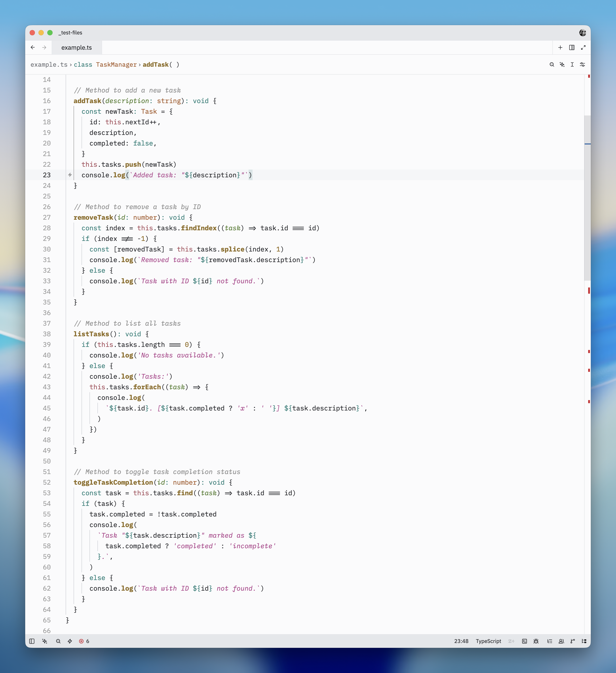Open selection options with the text cursor icon

click(572, 64)
